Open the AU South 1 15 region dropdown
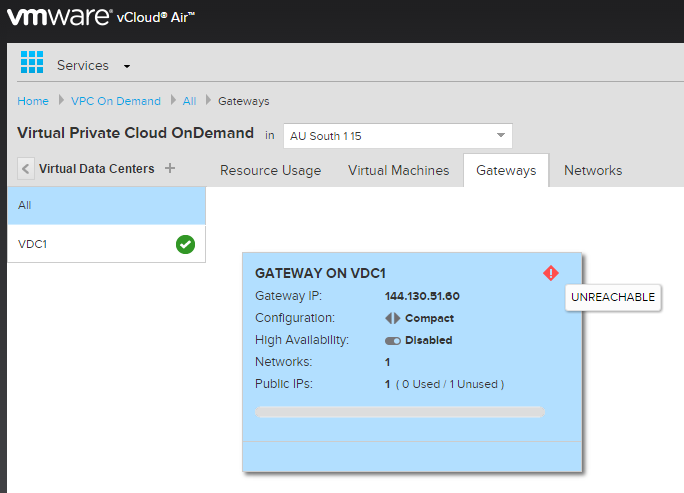Viewport: 684px width, 493px height. (398, 136)
